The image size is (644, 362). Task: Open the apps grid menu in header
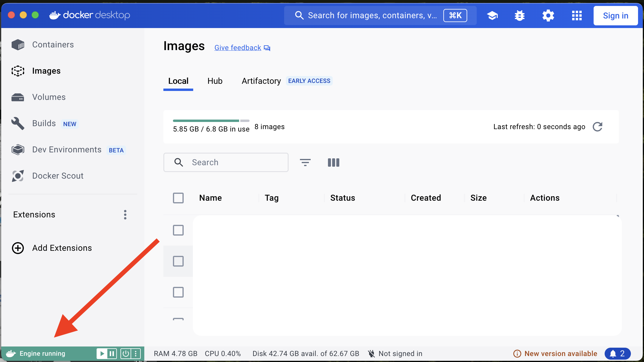[577, 16]
